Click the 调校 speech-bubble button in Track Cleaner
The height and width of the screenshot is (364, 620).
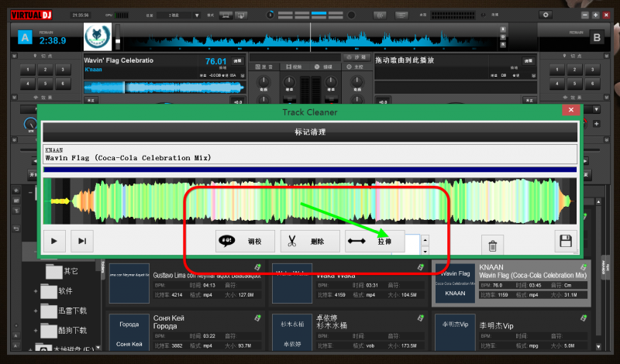tap(245, 241)
